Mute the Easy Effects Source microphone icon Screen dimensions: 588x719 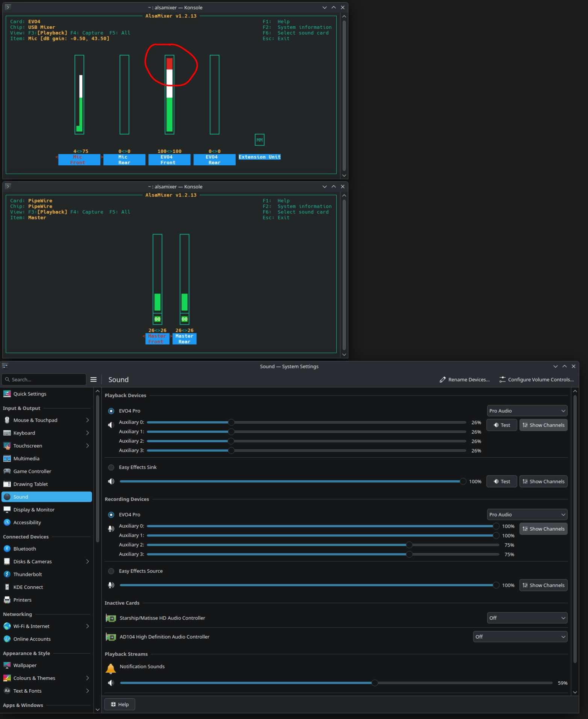click(111, 585)
